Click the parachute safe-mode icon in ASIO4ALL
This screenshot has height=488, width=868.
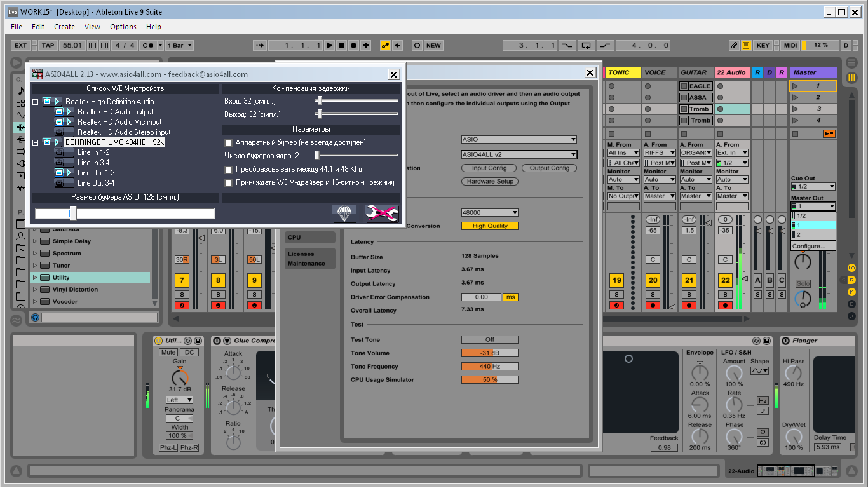point(344,213)
